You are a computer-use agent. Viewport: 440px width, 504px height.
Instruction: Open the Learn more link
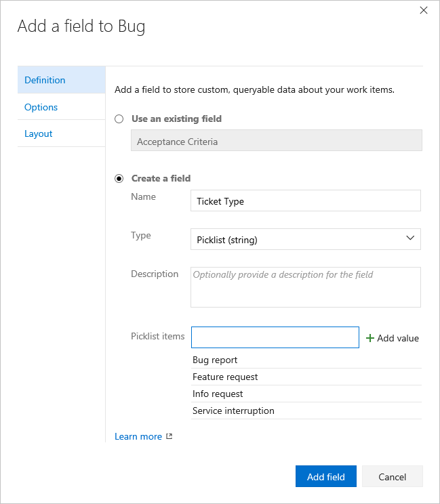point(138,436)
